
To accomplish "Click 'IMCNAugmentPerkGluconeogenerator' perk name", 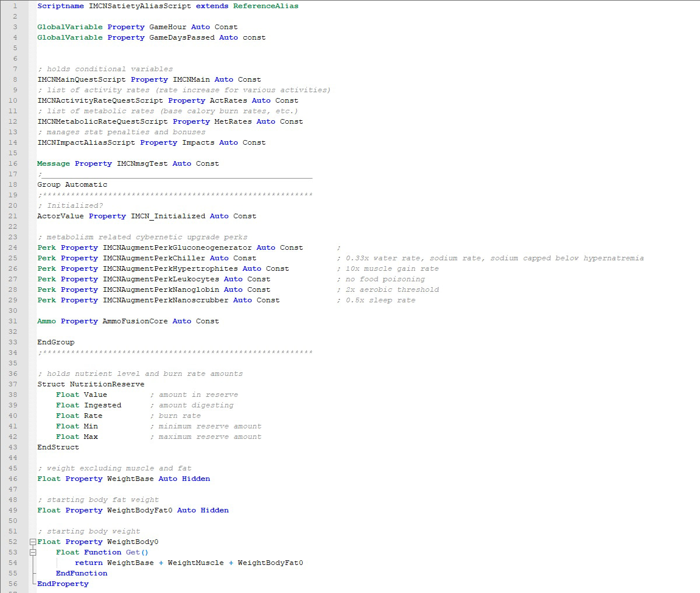I will pos(177,247).
